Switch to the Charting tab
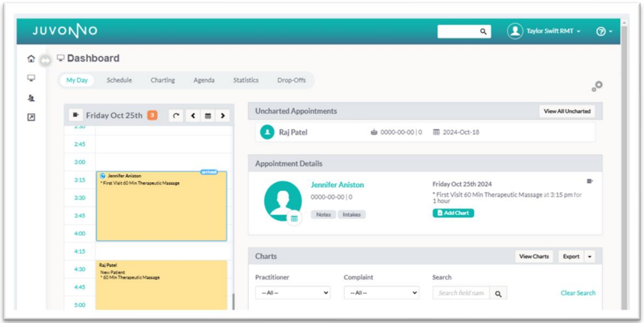644x323 pixels. [162, 80]
